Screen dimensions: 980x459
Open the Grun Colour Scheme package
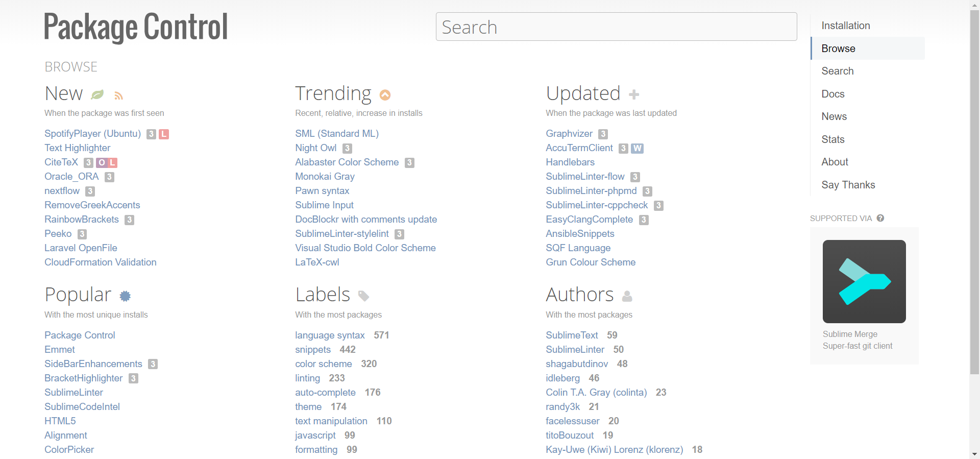pyautogui.click(x=591, y=262)
